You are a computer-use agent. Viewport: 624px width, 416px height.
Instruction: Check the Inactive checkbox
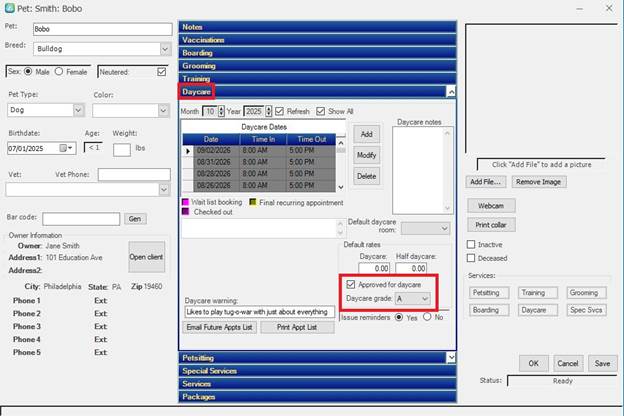471,244
